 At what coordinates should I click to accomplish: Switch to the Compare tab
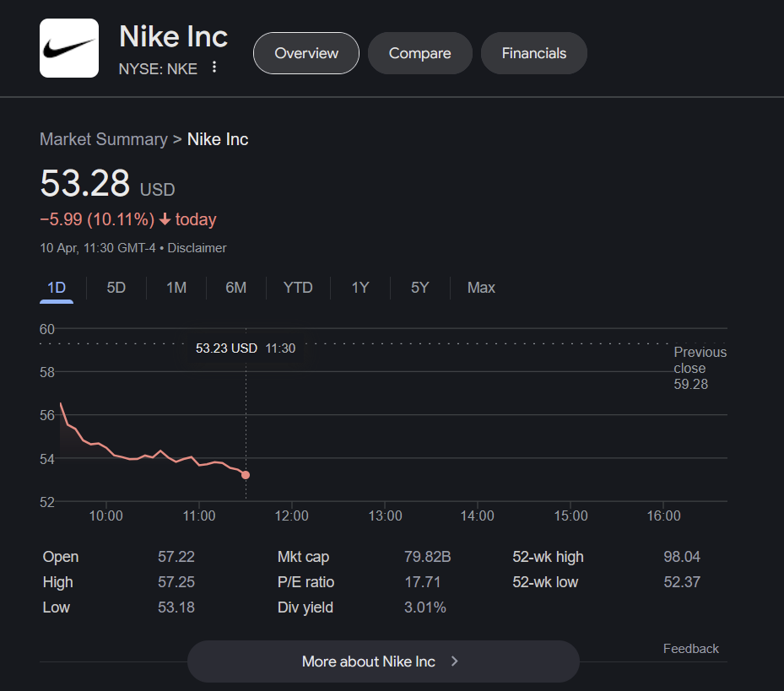point(420,53)
